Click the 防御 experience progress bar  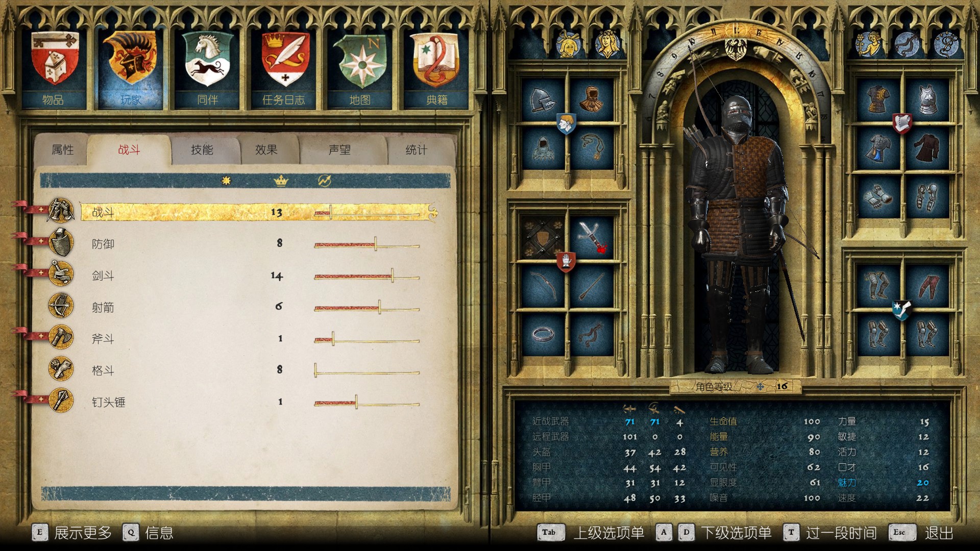pyautogui.click(x=366, y=245)
